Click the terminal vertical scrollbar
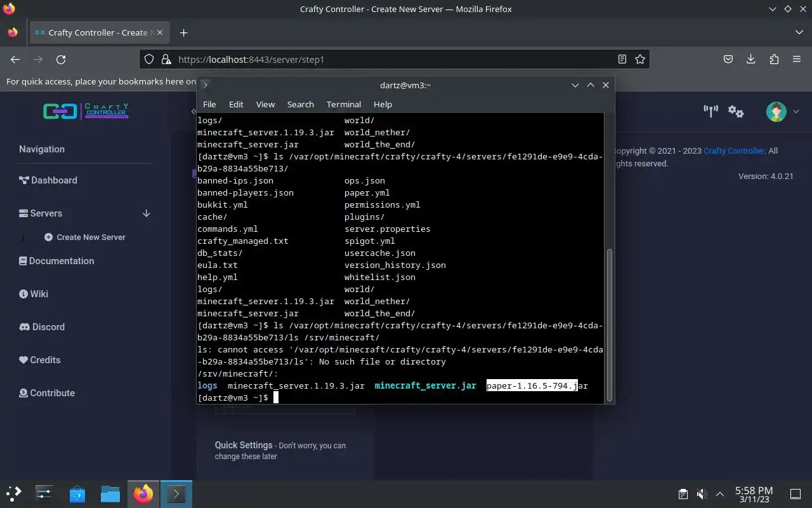The width and height of the screenshot is (812, 508). point(610,324)
